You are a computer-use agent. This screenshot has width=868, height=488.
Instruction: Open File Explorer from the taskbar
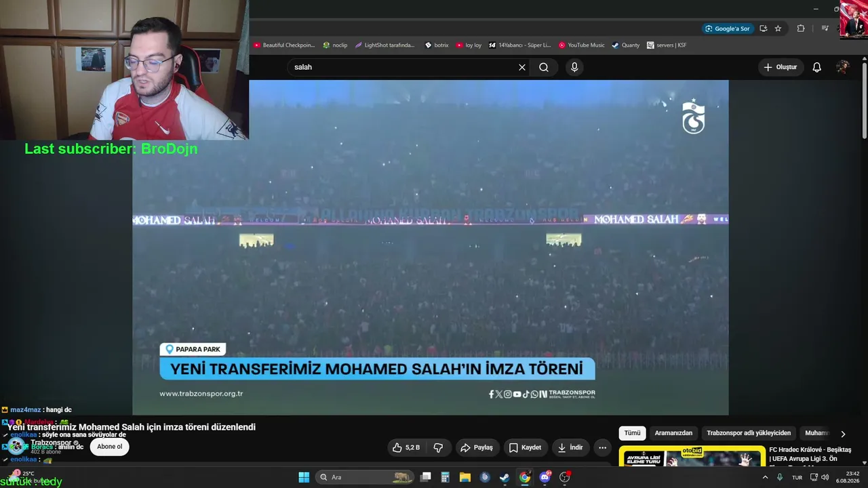coord(465,477)
